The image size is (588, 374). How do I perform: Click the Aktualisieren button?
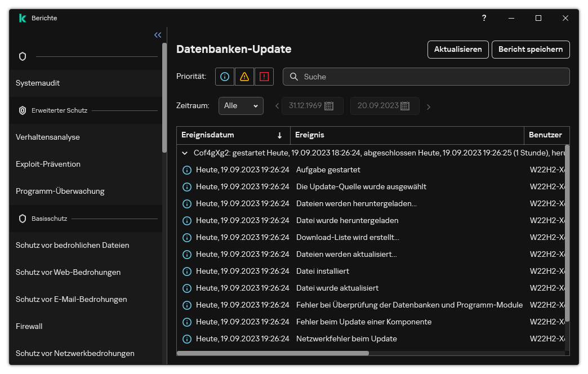[x=457, y=50]
